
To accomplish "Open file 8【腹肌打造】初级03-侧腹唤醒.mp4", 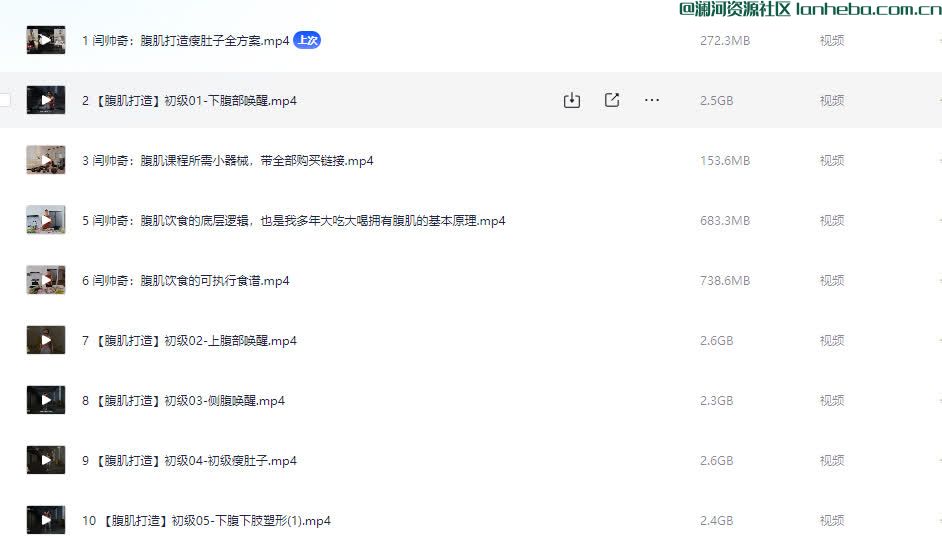I will [183, 401].
